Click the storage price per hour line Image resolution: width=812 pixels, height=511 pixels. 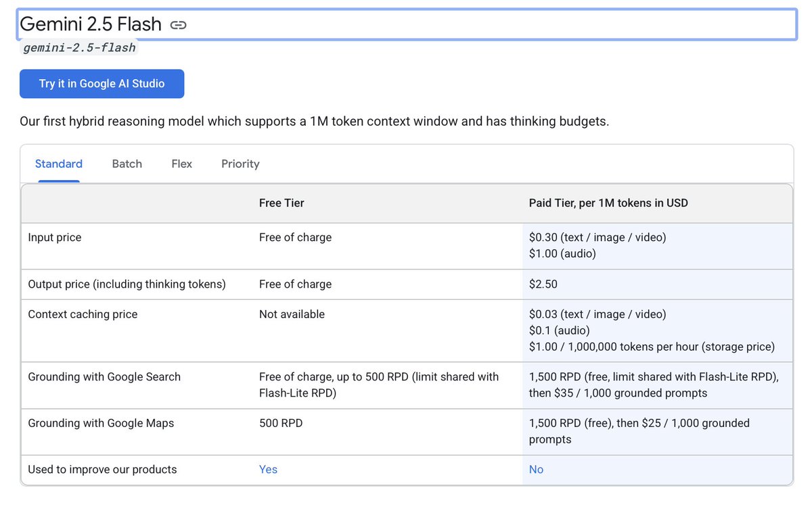click(x=652, y=347)
